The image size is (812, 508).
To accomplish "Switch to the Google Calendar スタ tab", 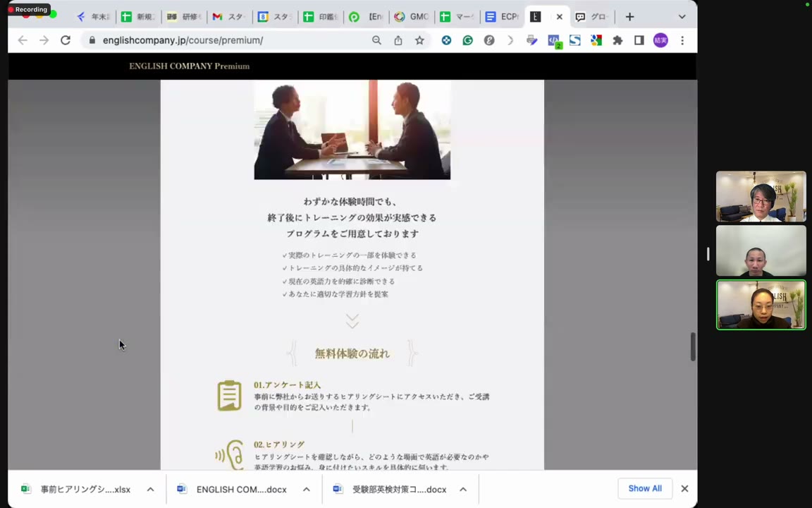I will coord(275,17).
